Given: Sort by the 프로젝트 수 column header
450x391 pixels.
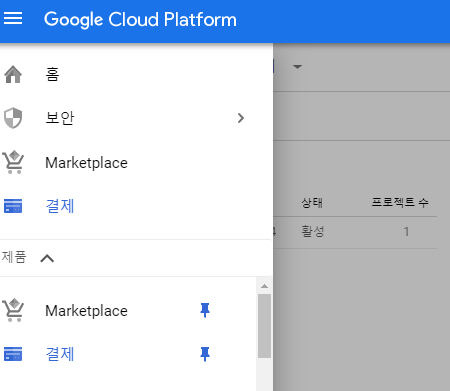Looking at the screenshot, I should click(400, 202).
